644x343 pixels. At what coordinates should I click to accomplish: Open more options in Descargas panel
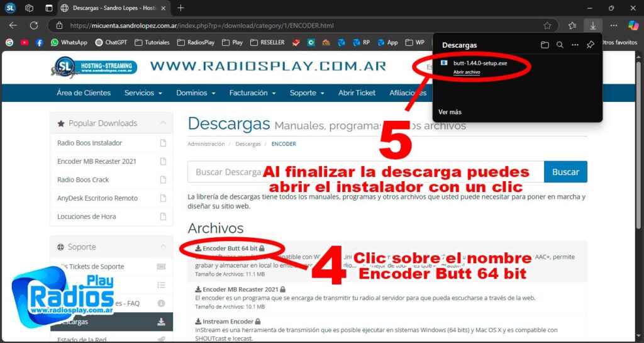point(575,45)
